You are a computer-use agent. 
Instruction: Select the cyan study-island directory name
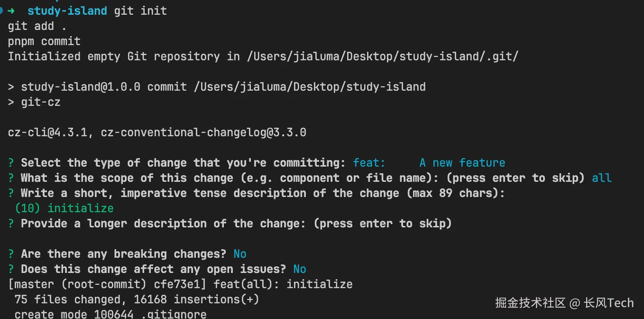point(67,10)
